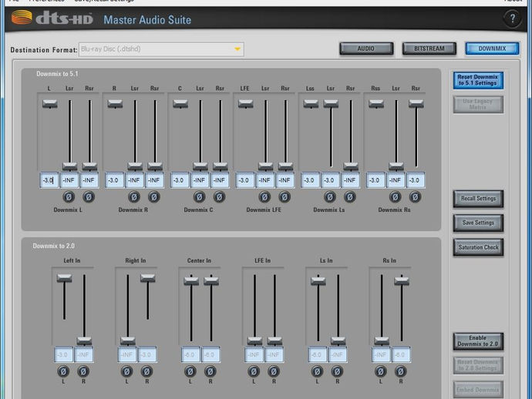Image resolution: width=532 pixels, height=399 pixels.
Task: Click phase icon for Lsr in Downmix Rs
Action: (396, 196)
